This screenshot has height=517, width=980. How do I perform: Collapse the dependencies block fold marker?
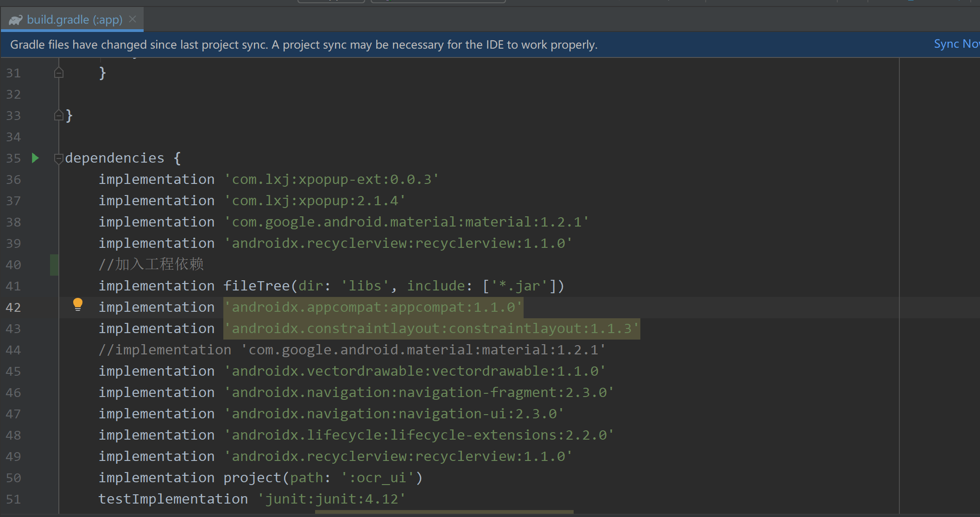click(58, 158)
